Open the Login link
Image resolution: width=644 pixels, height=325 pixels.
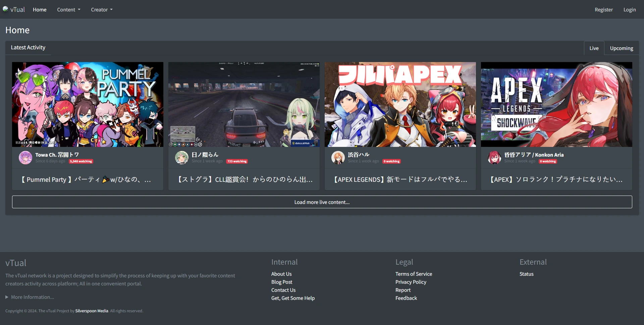pos(629,10)
